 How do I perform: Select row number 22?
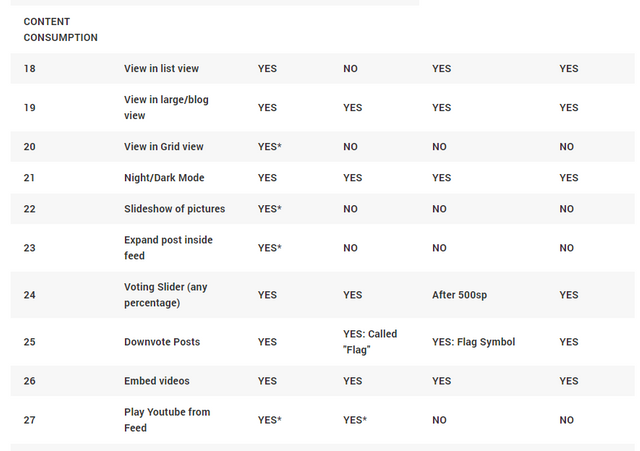(30, 209)
